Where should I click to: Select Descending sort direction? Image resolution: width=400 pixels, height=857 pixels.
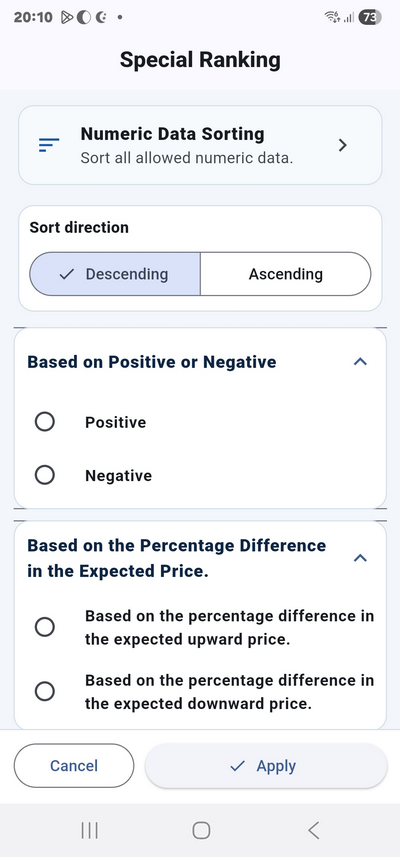coord(115,274)
